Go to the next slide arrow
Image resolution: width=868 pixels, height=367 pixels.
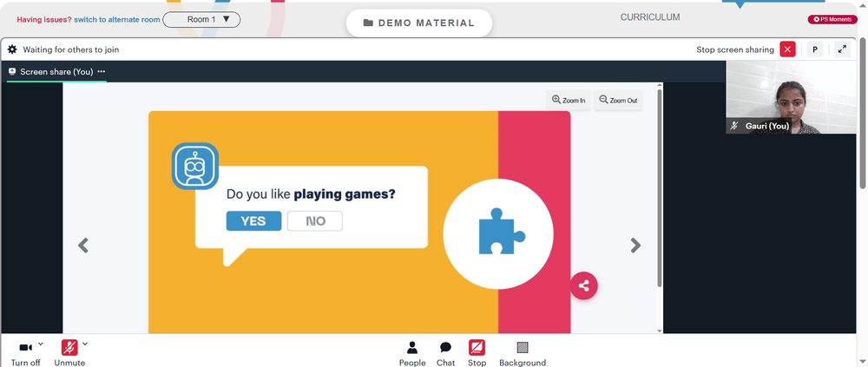635,246
